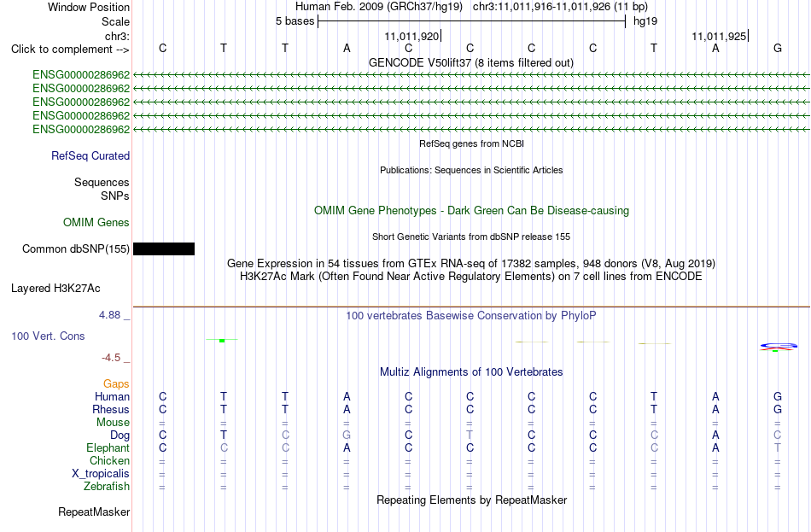Click the G base in the Dog alignment row

(x=347, y=436)
